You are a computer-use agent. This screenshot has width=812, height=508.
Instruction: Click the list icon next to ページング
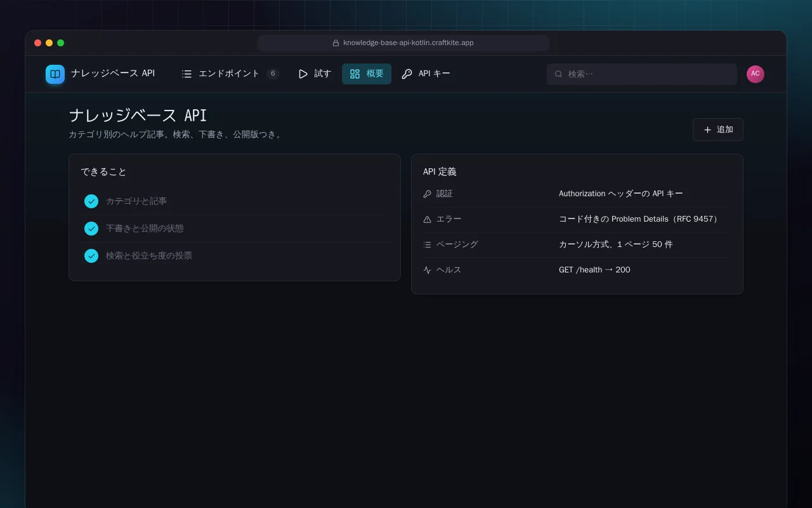pyautogui.click(x=427, y=244)
